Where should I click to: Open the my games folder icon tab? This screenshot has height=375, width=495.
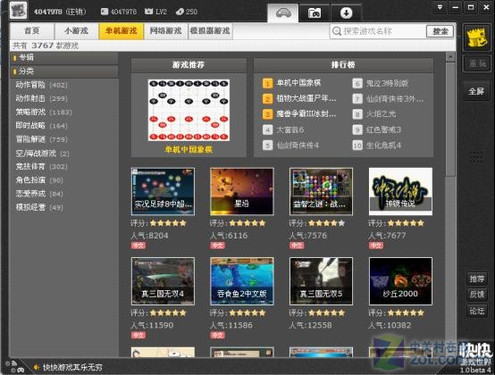(x=314, y=13)
